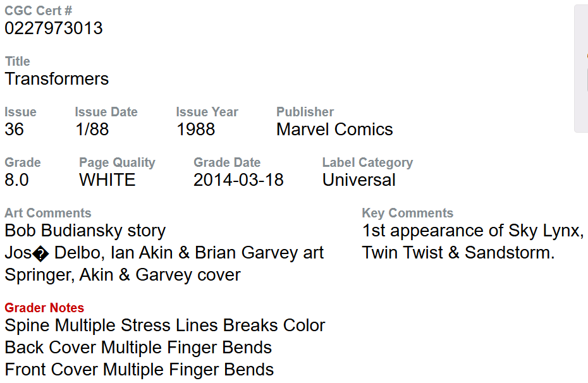This screenshot has width=588, height=383.
Task: Click the Universal label category value
Action: tap(359, 180)
